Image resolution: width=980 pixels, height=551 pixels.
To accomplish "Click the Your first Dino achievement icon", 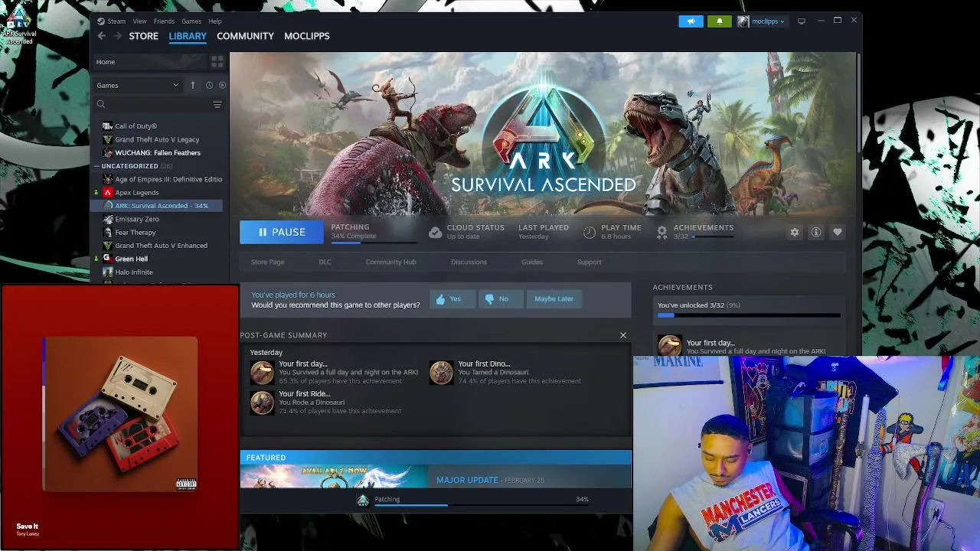I will click(441, 373).
